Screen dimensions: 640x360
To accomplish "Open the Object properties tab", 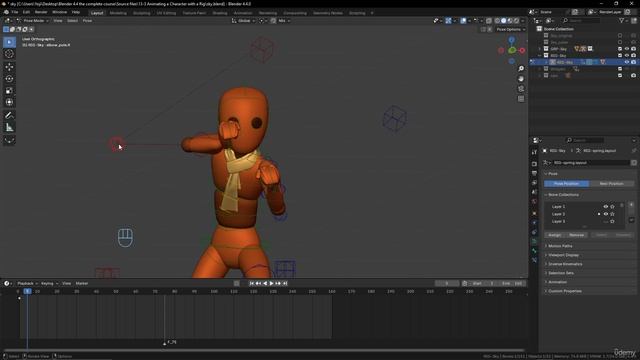I will (x=534, y=213).
